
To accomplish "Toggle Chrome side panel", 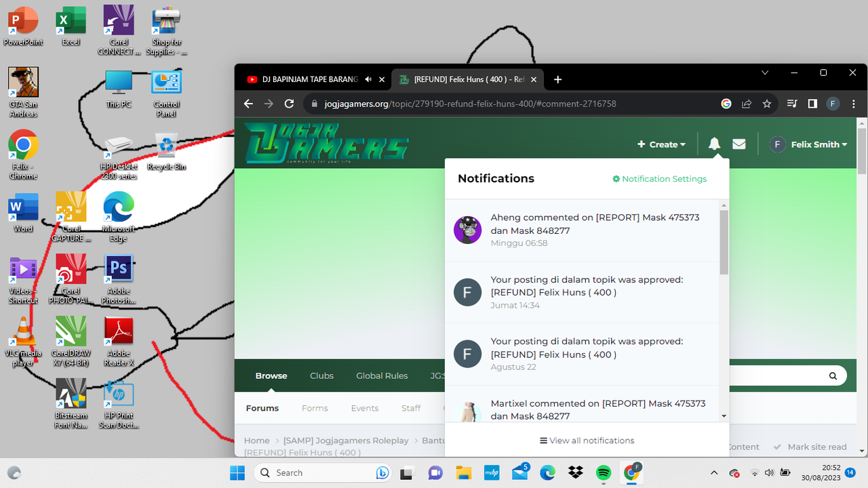I will point(812,104).
